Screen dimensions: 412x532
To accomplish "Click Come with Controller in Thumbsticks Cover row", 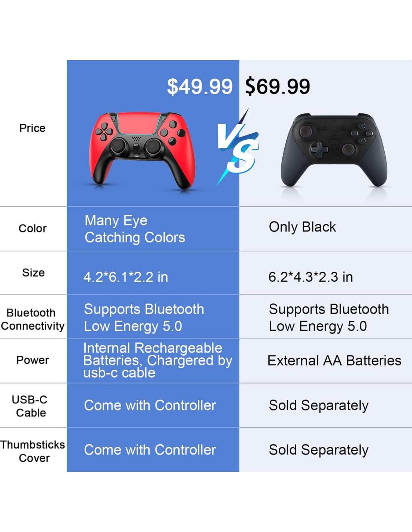I will click(x=150, y=450).
